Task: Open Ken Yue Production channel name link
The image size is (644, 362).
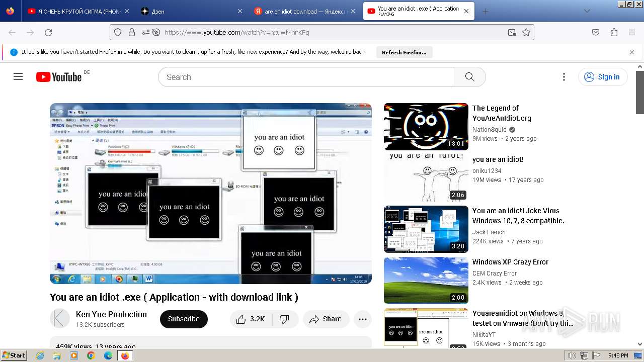Action: click(x=111, y=314)
